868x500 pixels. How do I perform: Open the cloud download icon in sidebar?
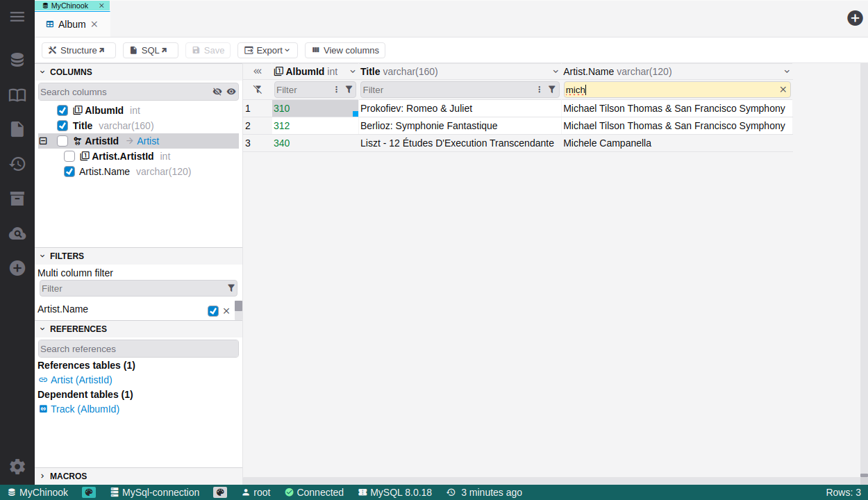[x=17, y=233]
